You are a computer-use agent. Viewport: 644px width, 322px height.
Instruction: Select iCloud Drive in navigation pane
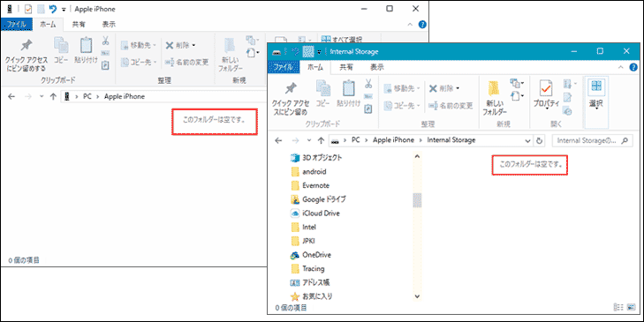pyautogui.click(x=315, y=213)
